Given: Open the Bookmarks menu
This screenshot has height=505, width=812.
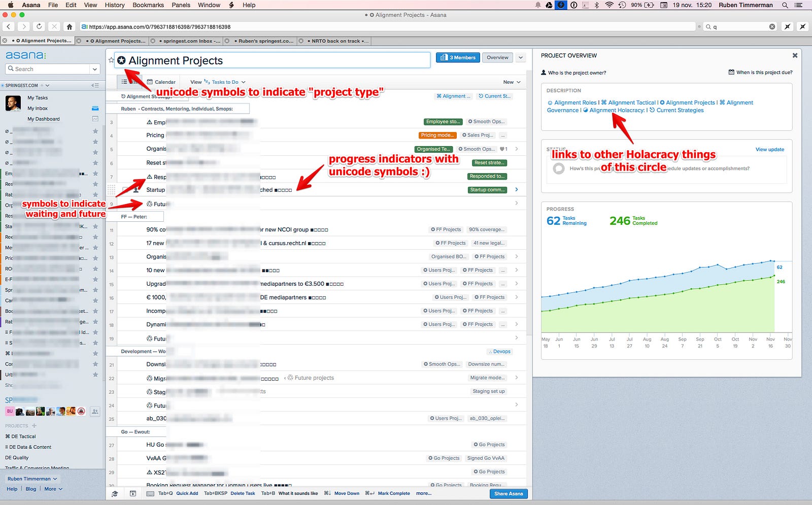Looking at the screenshot, I should click(x=148, y=5).
